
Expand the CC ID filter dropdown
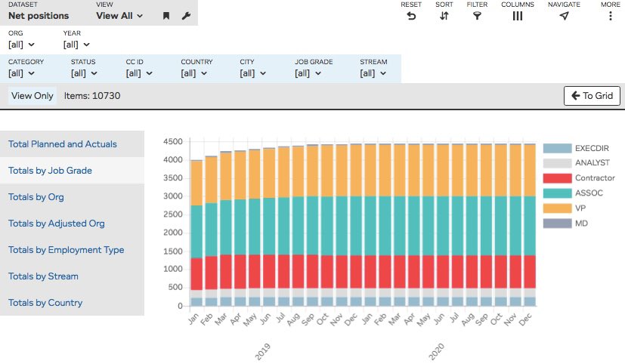click(x=139, y=73)
